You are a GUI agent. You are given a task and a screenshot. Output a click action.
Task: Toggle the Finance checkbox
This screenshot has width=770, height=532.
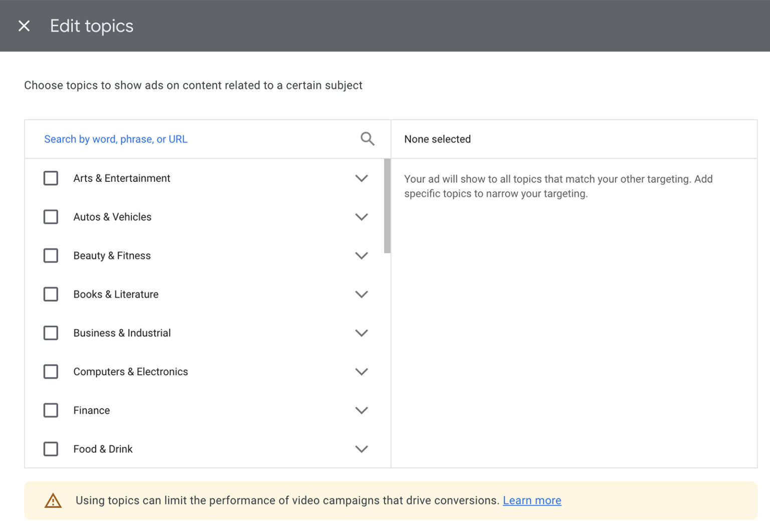[x=51, y=410]
